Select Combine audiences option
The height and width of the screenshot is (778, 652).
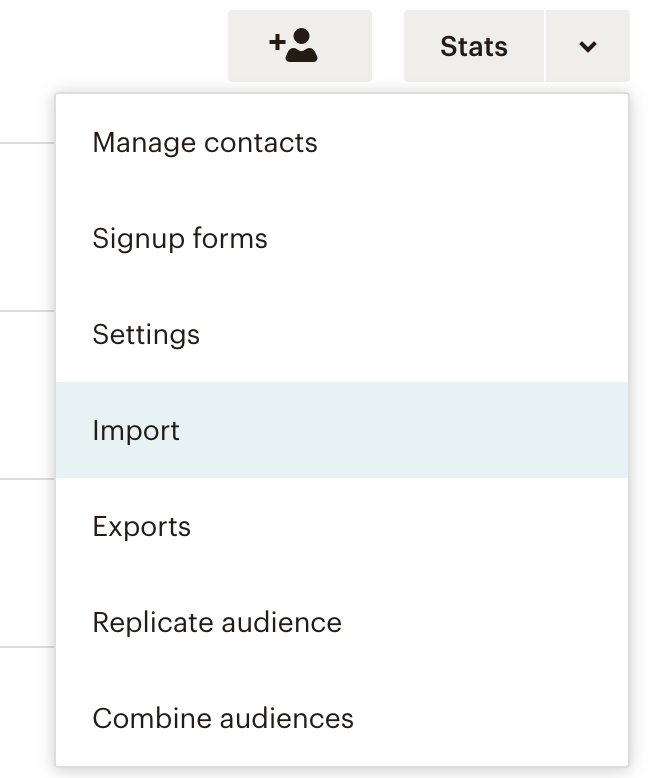(223, 719)
